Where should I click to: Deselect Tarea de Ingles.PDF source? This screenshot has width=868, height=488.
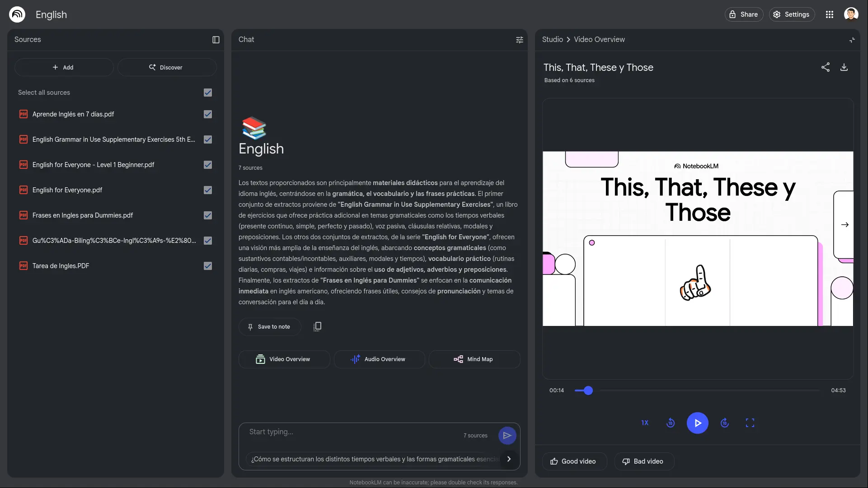[208, 266]
